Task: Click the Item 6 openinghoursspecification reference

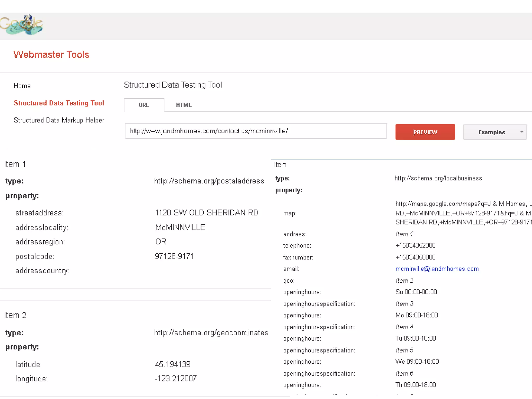Action: tap(404, 373)
